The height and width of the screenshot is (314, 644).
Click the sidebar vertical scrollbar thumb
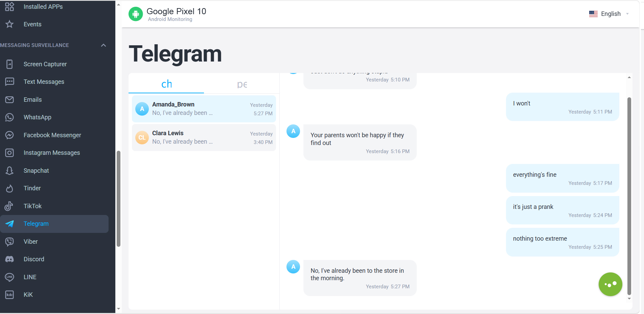tap(118, 199)
